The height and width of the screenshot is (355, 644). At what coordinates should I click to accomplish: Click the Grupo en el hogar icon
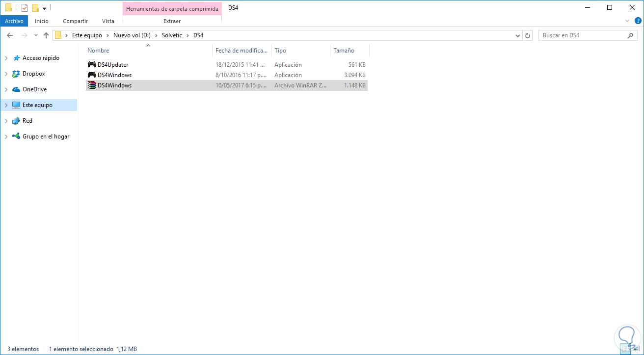[16, 137]
